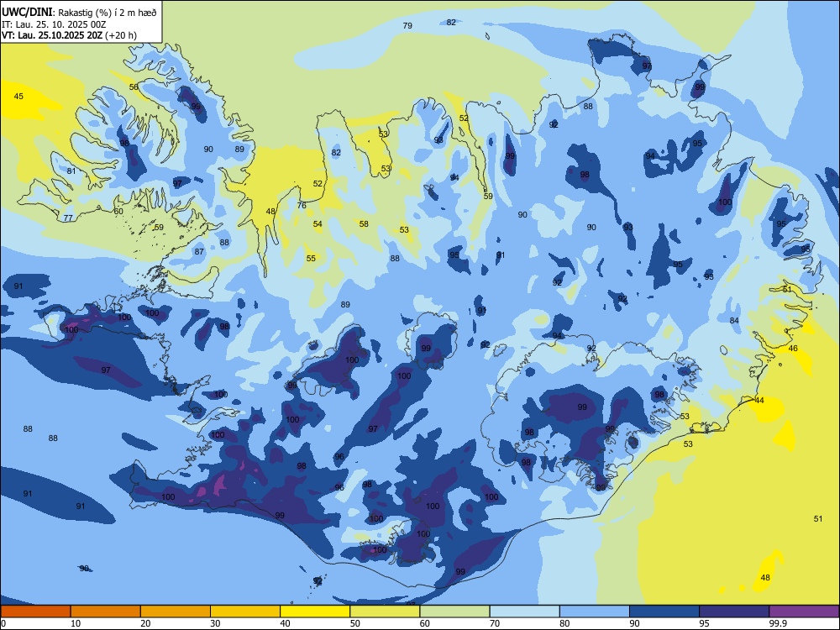Click the humidity value '77' on the map
Image resolution: width=840 pixels, height=630 pixels.
pos(68,218)
